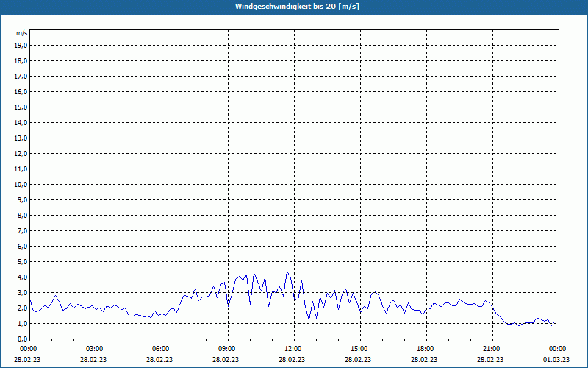Click the 7,0 y-axis label
588x368 pixels.
[22, 230]
